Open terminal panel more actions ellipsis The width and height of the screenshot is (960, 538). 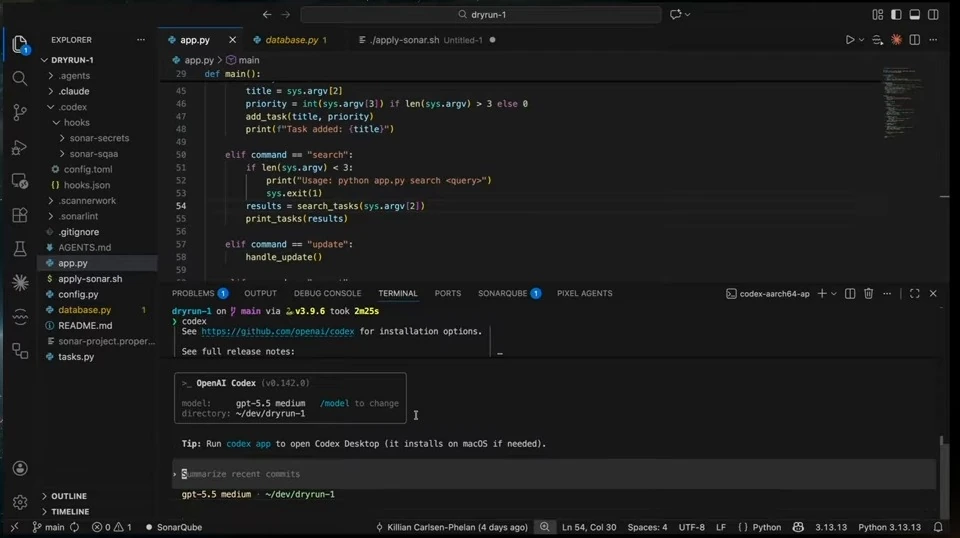click(x=887, y=294)
